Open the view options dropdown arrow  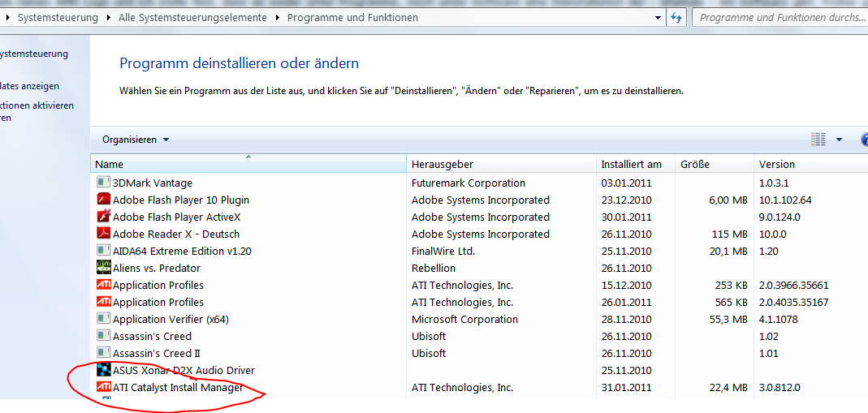tap(840, 140)
